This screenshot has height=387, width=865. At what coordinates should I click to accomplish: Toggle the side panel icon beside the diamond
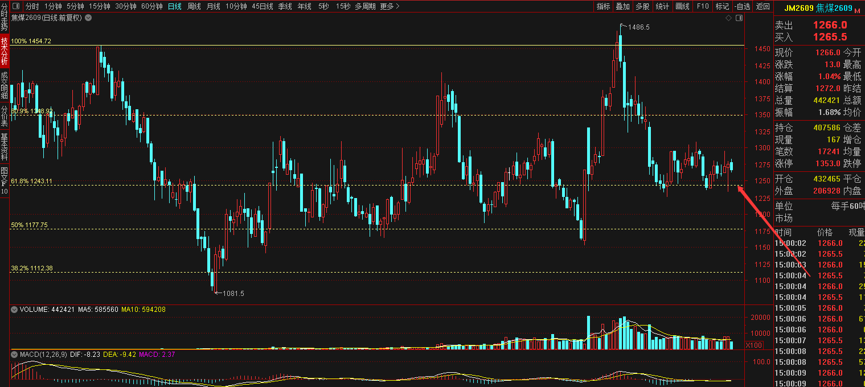coord(738,18)
